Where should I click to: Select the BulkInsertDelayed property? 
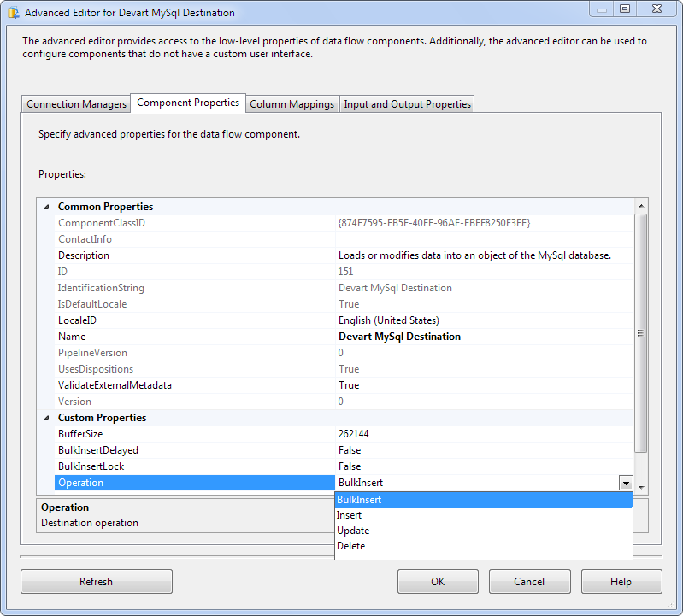[x=195, y=450]
